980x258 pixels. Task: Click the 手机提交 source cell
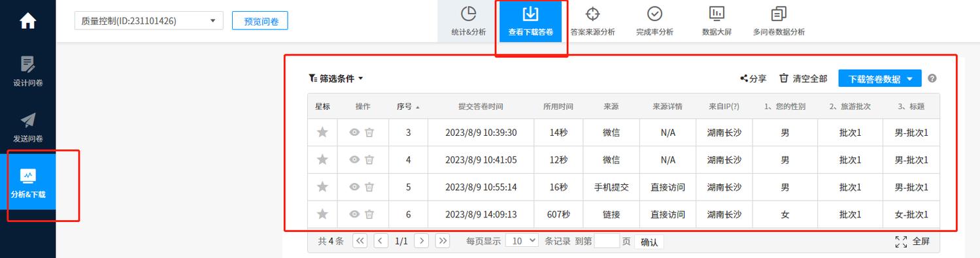[x=611, y=187]
